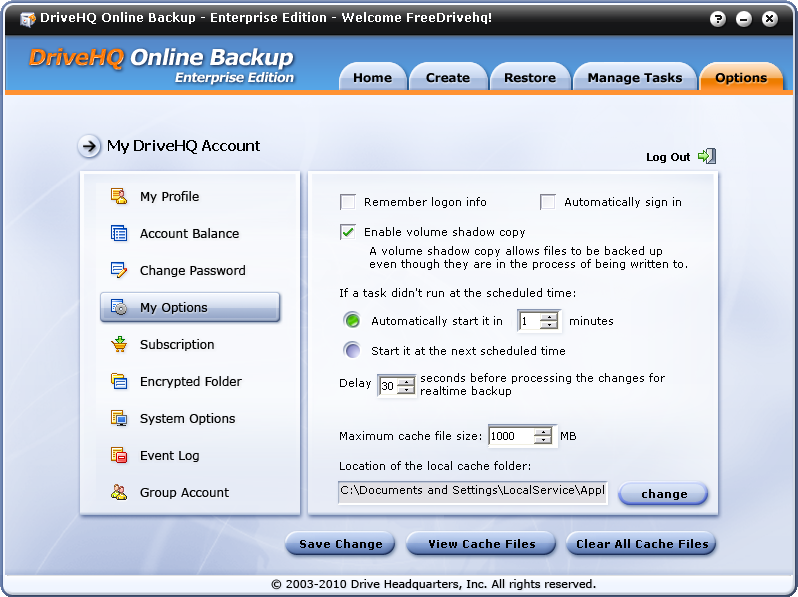
Task: Click the auto-start minutes value field
Action: [x=529, y=321]
